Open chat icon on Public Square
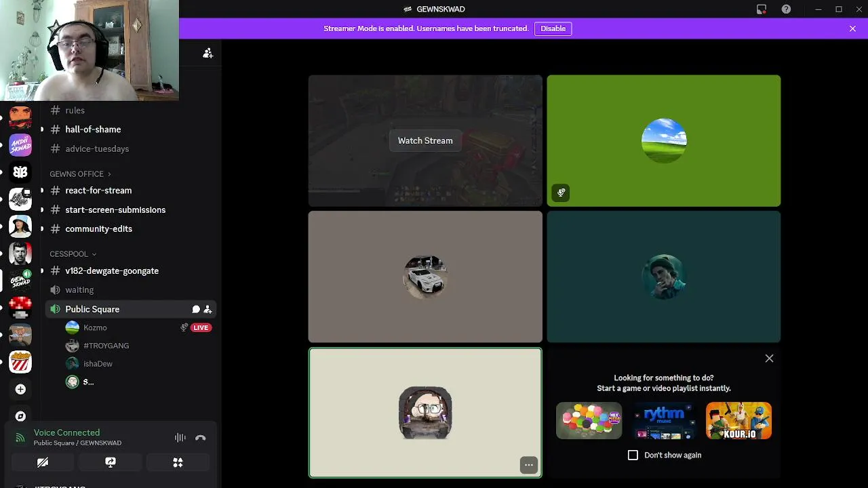 click(196, 309)
